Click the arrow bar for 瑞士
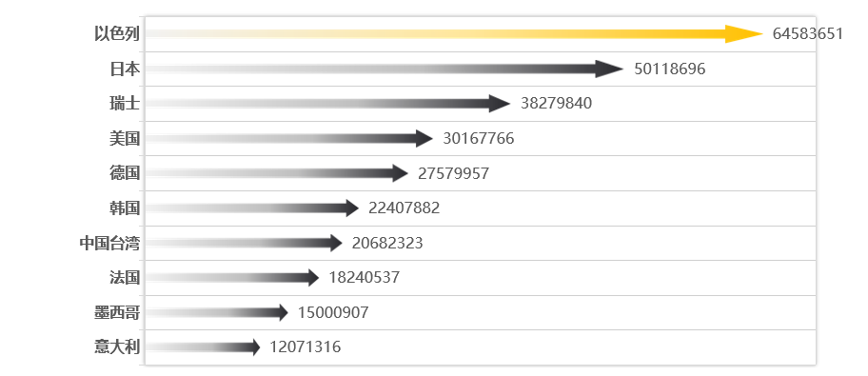The image size is (868, 376). click(x=327, y=104)
